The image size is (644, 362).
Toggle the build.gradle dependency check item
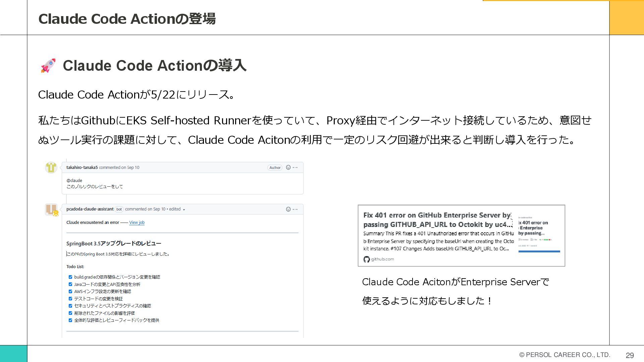point(70,277)
